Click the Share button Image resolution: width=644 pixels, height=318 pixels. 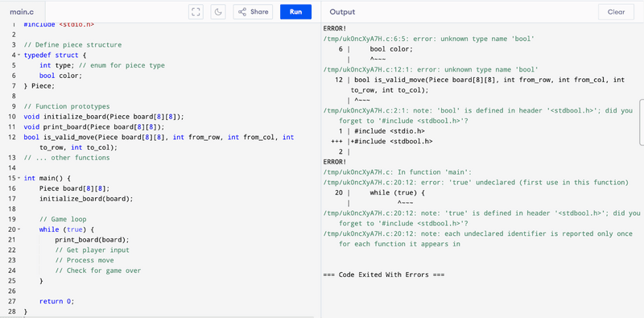coord(253,12)
